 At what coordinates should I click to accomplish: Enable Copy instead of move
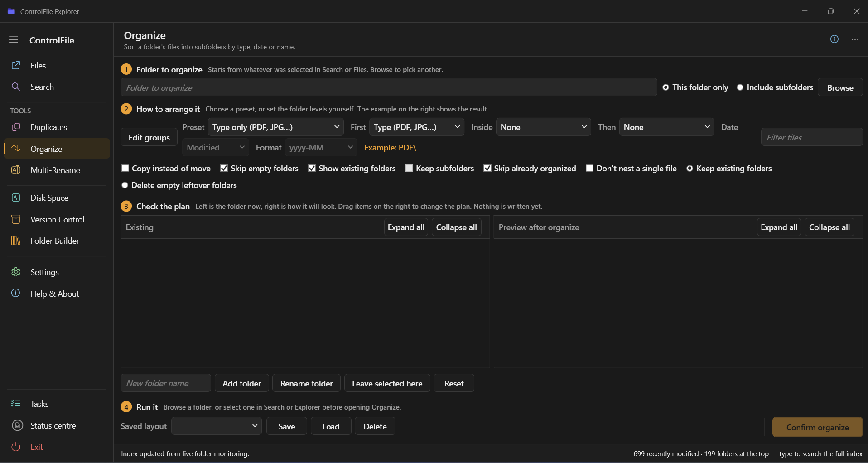coord(166,169)
